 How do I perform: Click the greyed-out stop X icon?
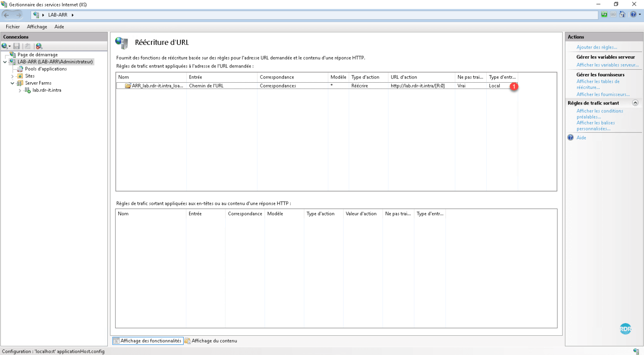tap(613, 15)
